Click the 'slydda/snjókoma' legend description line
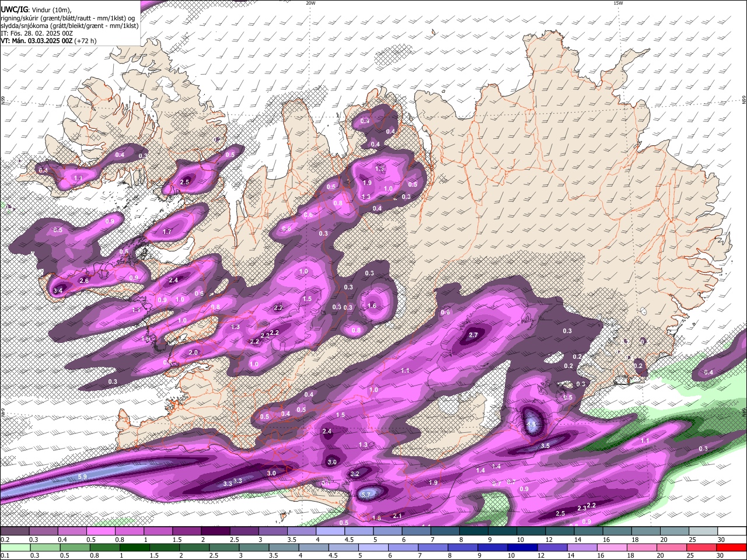The image size is (747, 560). (69, 26)
